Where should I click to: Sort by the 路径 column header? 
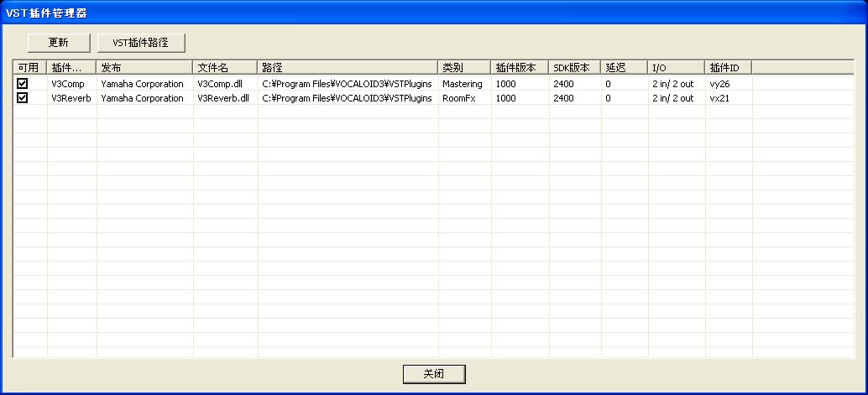tap(348, 67)
